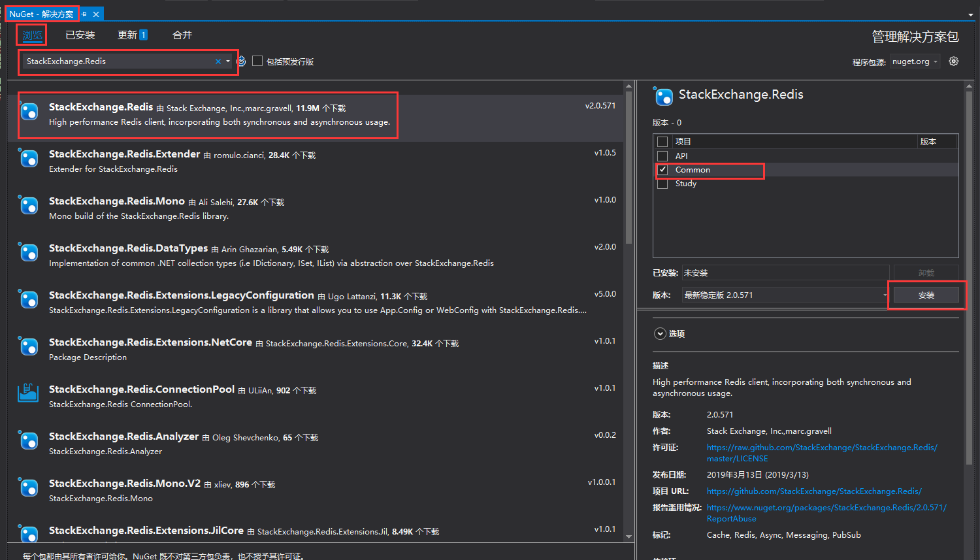Open the package source nuget.org dropdown

click(x=915, y=61)
